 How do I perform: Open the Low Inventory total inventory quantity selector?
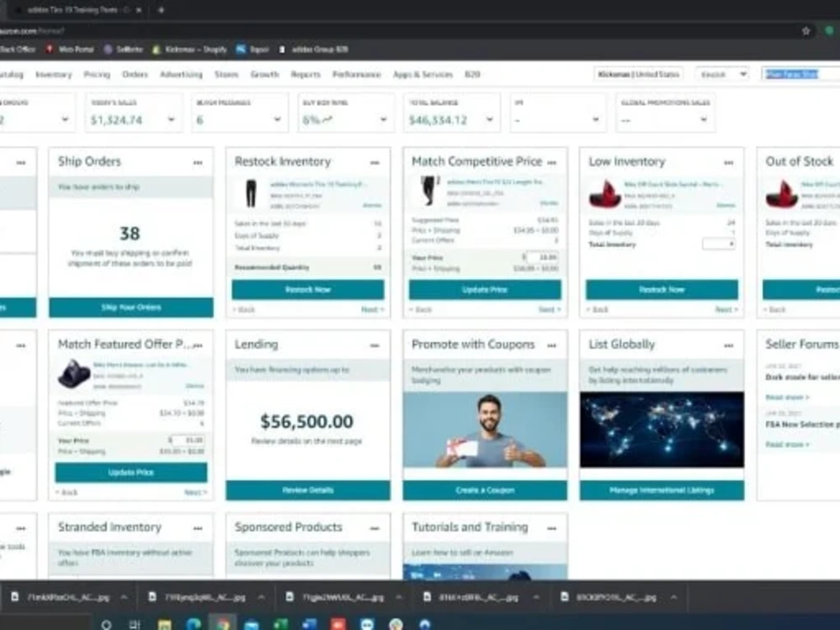click(x=718, y=244)
